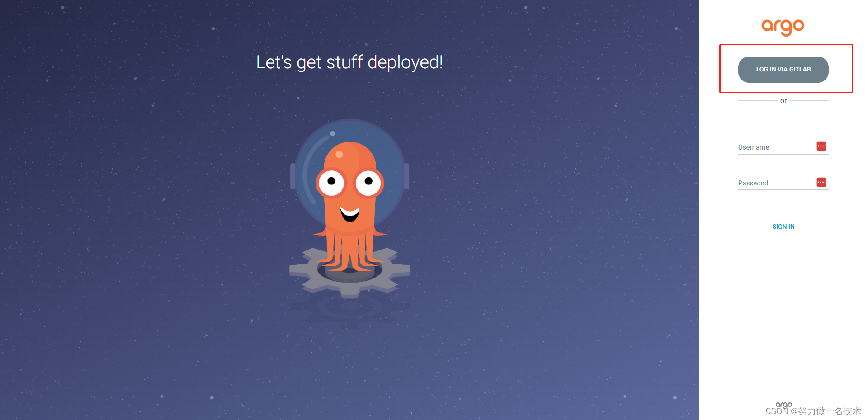This screenshot has width=868, height=420.
Task: Click the SIGN IN button
Action: (x=783, y=227)
